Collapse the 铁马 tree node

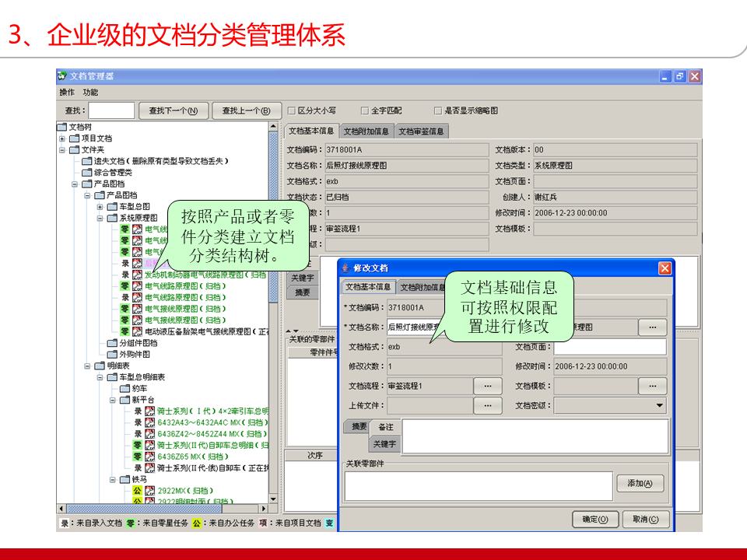pyautogui.click(x=112, y=480)
